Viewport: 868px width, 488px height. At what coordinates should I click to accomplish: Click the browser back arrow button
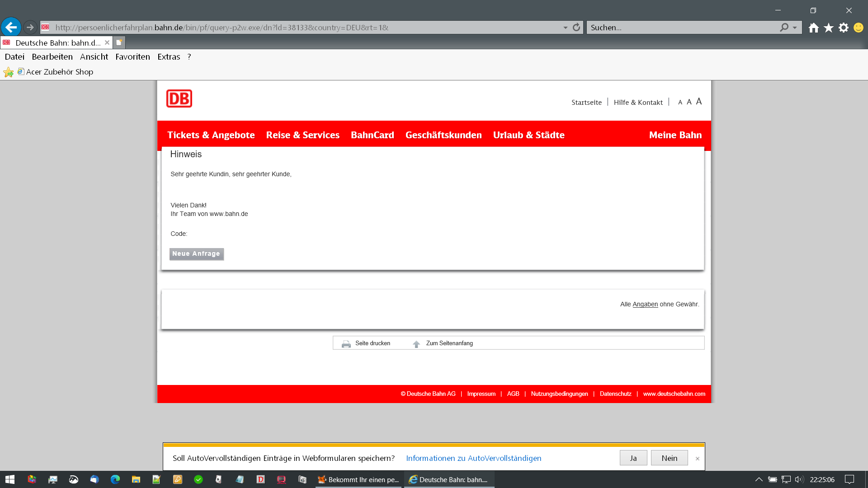coord(11,28)
